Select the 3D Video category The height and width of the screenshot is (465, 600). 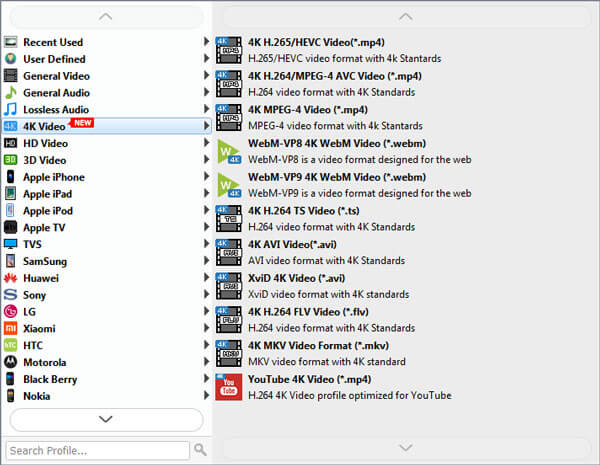tap(45, 160)
